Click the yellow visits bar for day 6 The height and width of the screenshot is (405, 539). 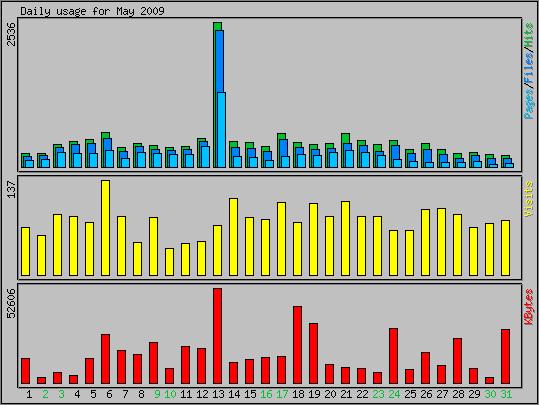coord(106,228)
